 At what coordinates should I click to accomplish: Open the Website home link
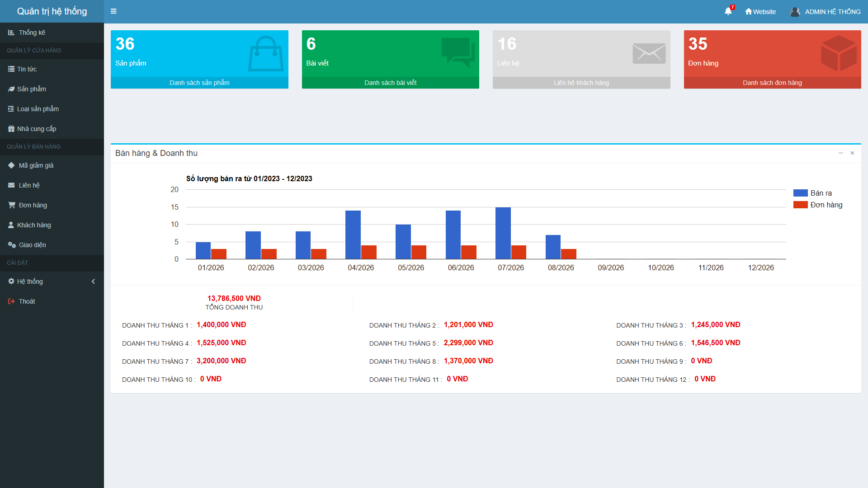(760, 12)
